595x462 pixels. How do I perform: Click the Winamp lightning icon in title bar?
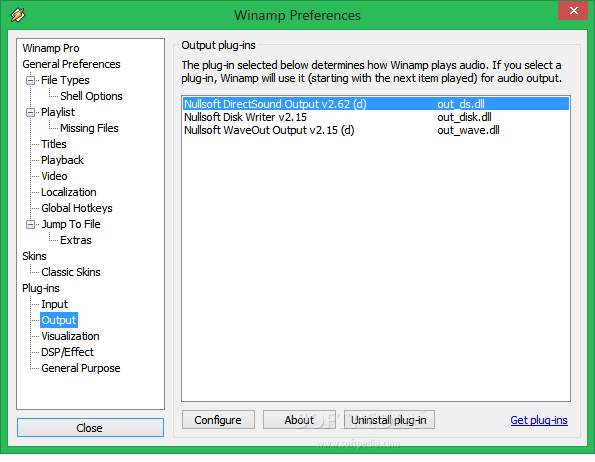click(17, 14)
